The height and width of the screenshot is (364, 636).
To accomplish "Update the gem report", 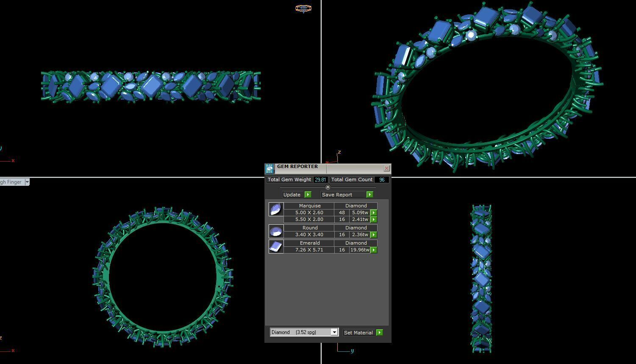I will point(294,195).
